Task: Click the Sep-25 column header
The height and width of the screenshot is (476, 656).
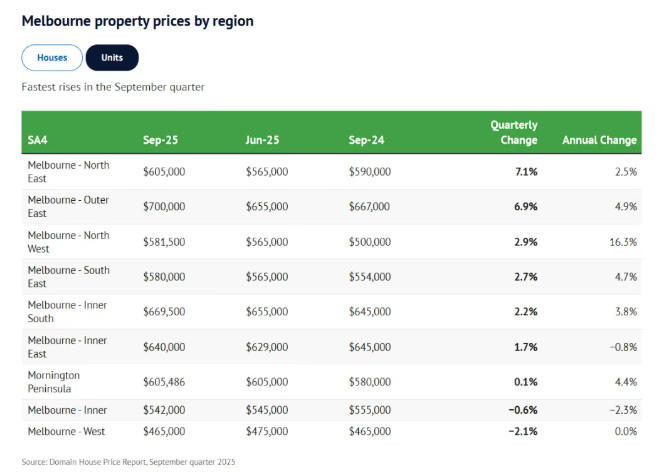Action: 160,140
